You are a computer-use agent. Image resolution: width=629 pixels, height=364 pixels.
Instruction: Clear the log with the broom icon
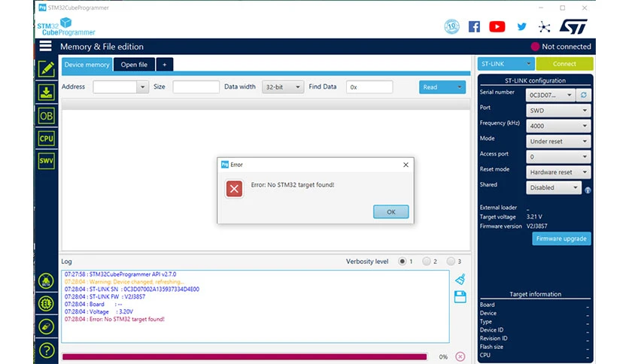coord(460,279)
